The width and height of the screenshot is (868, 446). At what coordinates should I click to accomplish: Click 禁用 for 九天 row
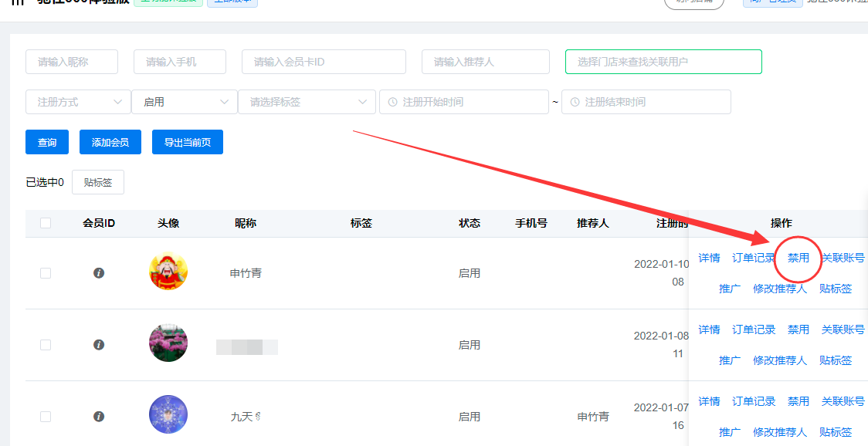[798, 401]
